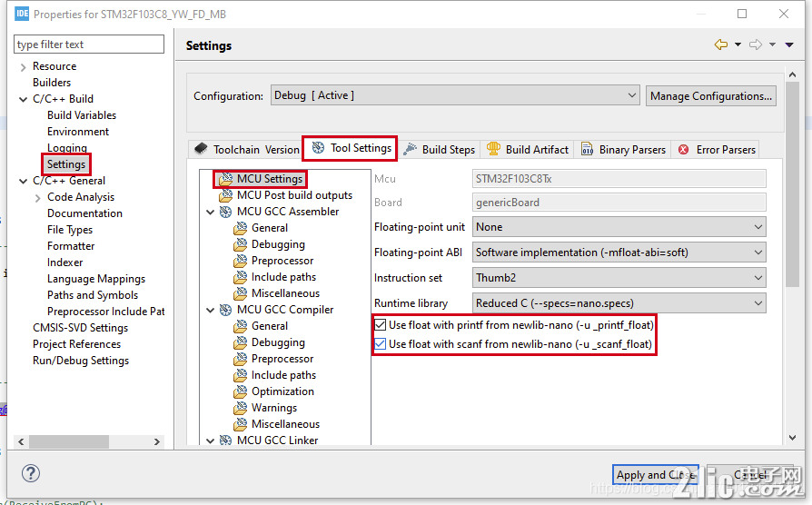Collapse the C/C++ Build tree node
The width and height of the screenshot is (812, 505).
23,99
